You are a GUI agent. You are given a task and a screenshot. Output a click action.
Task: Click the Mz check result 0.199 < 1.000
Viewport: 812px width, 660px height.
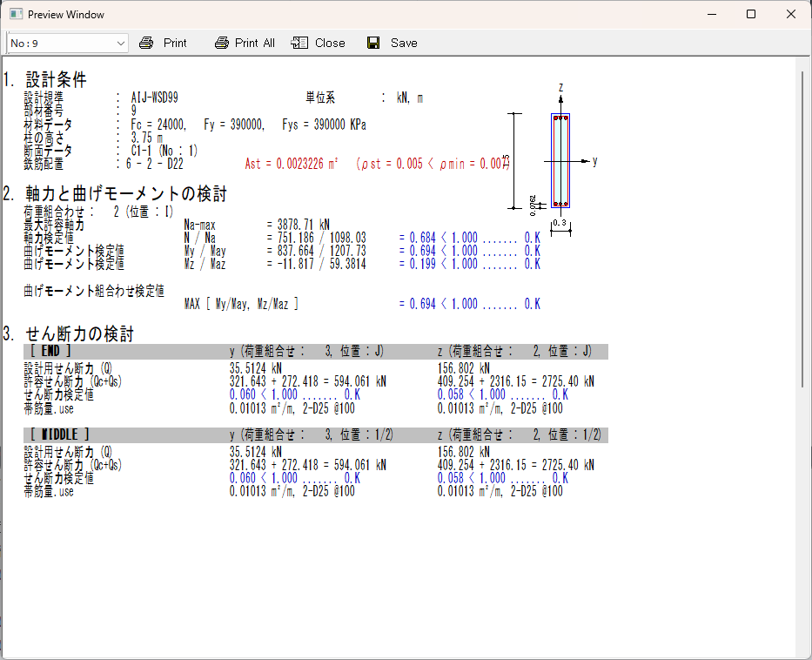(x=443, y=264)
